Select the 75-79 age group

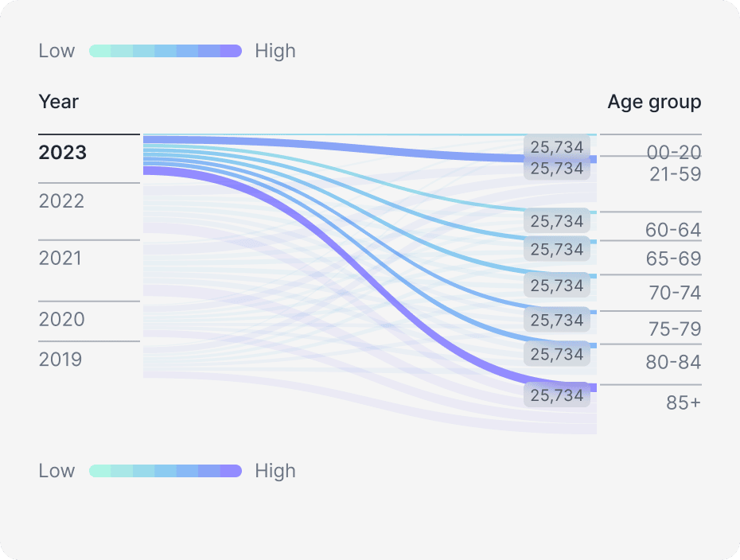[675, 329]
